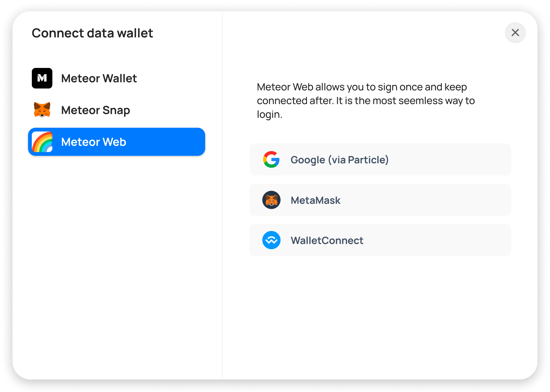Sign in with Google (via Particle) text
Screen dimensions: 550x392
coord(340,160)
